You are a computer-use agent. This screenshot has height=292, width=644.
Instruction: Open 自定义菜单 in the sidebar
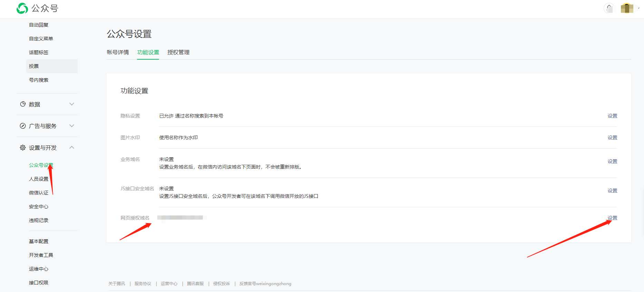(x=41, y=39)
